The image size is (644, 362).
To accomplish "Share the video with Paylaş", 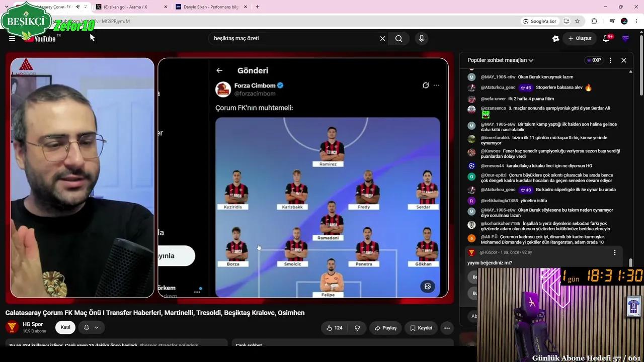I will (x=385, y=328).
